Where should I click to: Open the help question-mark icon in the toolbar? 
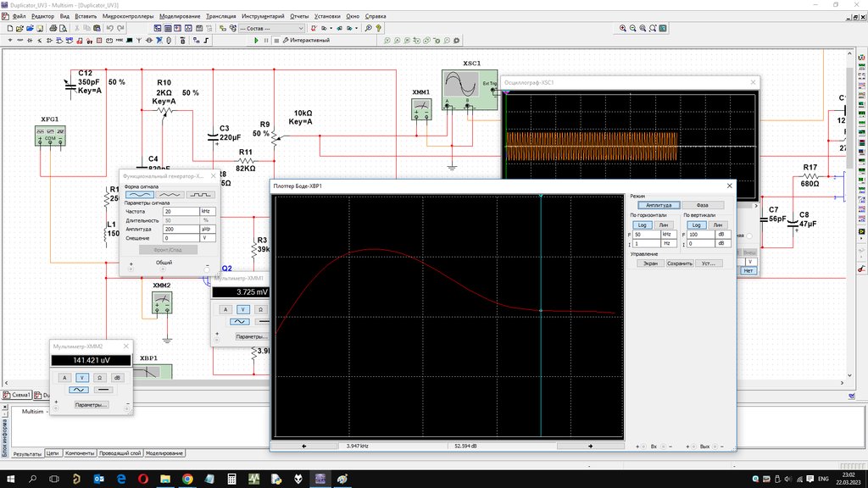click(379, 28)
